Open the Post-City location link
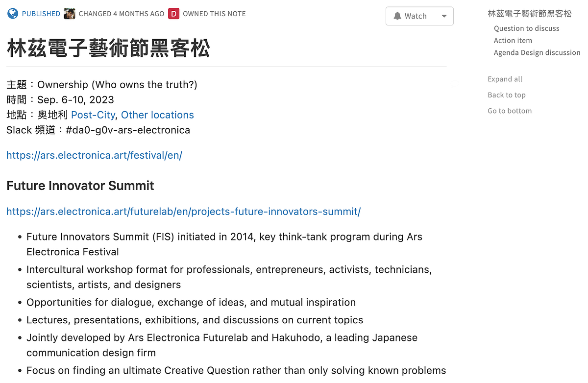The width and height of the screenshot is (588, 383). [x=93, y=115]
